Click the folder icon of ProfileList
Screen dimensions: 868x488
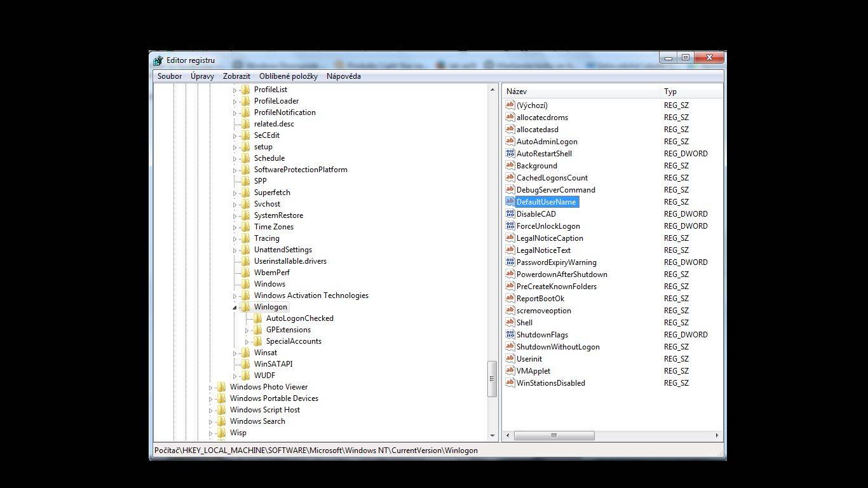click(x=246, y=90)
